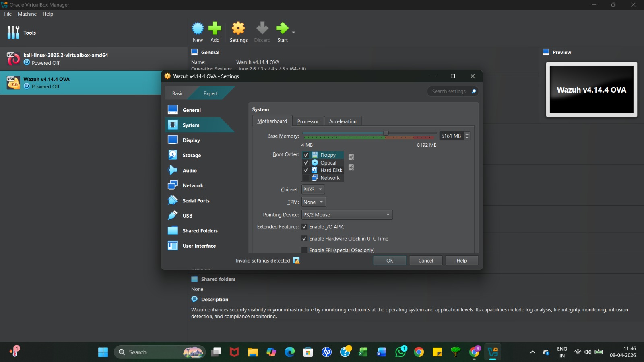Open the Audio settings category
644x362 pixels.
pyautogui.click(x=200, y=170)
